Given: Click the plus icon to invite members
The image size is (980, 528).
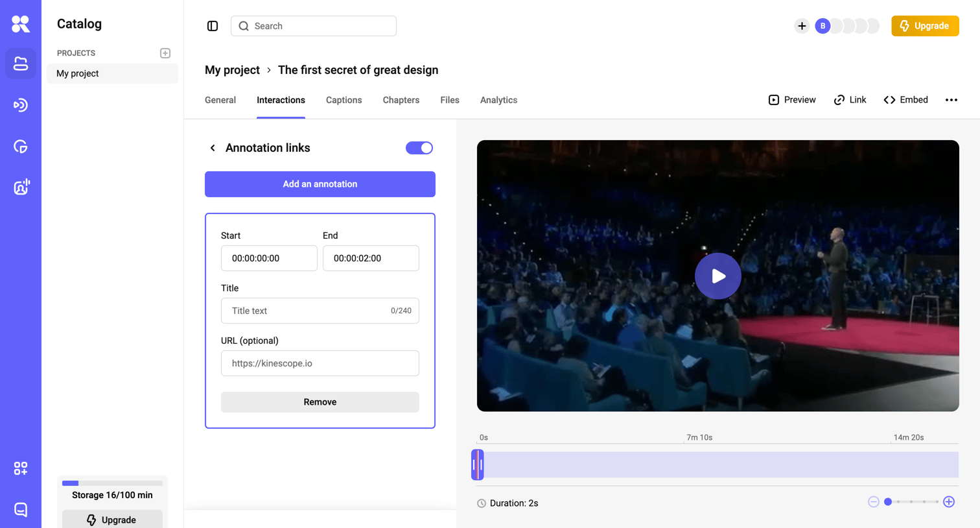Looking at the screenshot, I should click(802, 26).
